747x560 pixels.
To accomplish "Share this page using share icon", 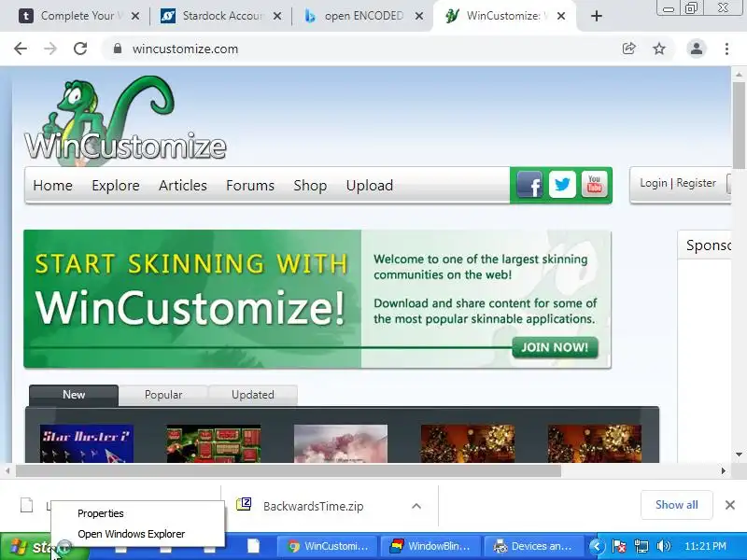I will click(628, 49).
